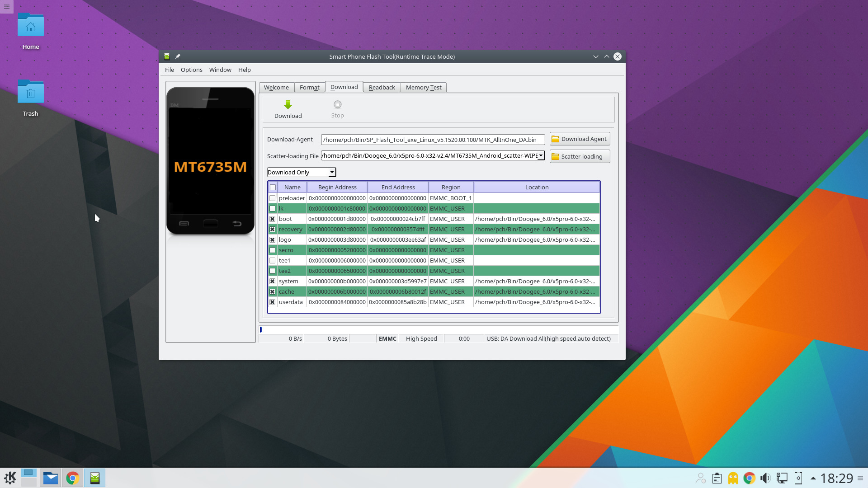This screenshot has height=488, width=868.
Task: Uncheck the system partition checkbox
Action: click(x=272, y=282)
